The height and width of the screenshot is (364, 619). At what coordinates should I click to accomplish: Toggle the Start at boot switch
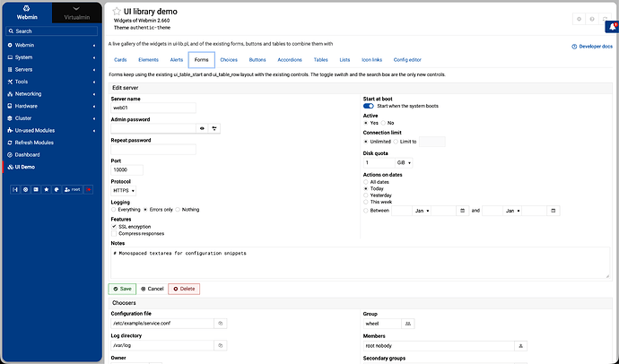tap(369, 106)
